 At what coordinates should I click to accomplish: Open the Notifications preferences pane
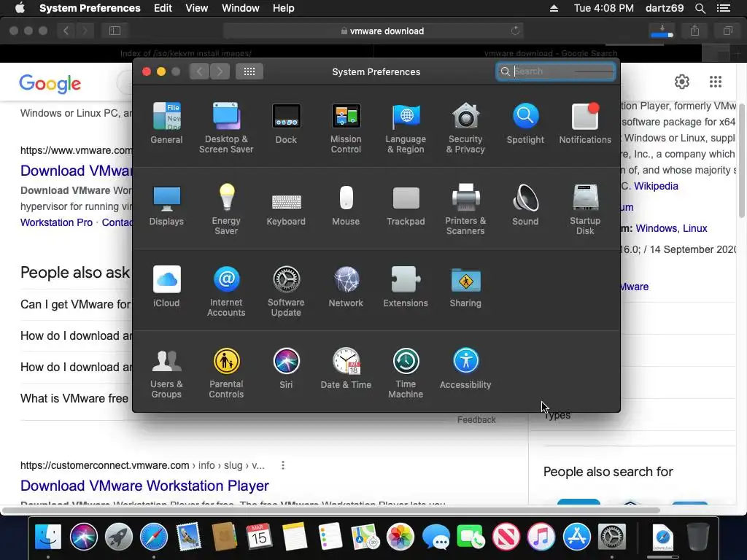coord(585,122)
